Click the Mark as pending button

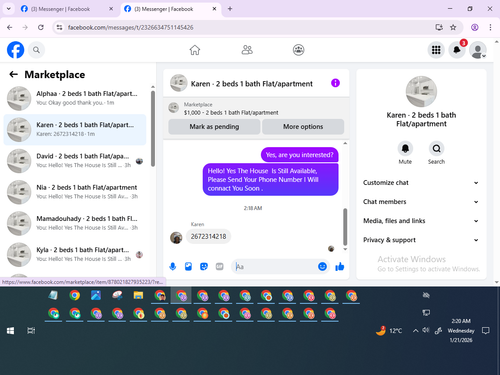click(x=214, y=127)
